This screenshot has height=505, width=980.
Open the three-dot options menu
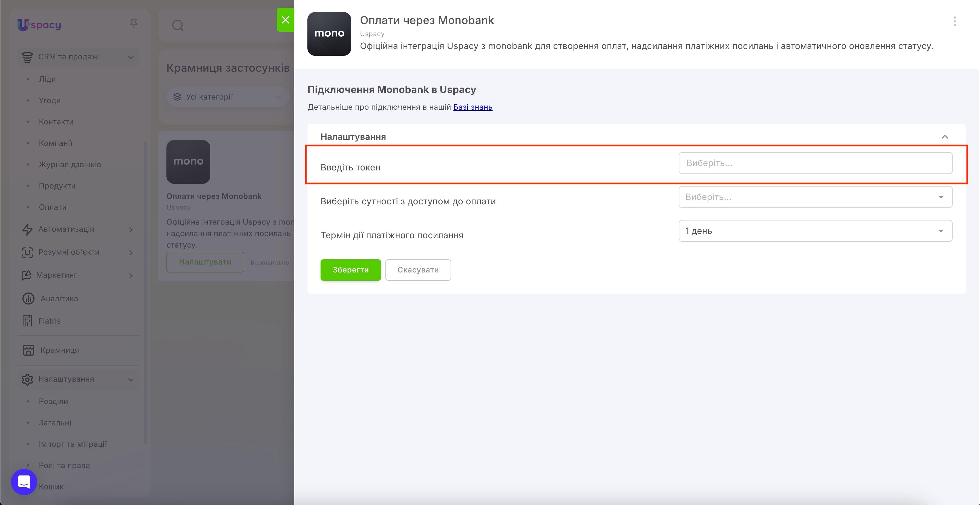click(955, 21)
